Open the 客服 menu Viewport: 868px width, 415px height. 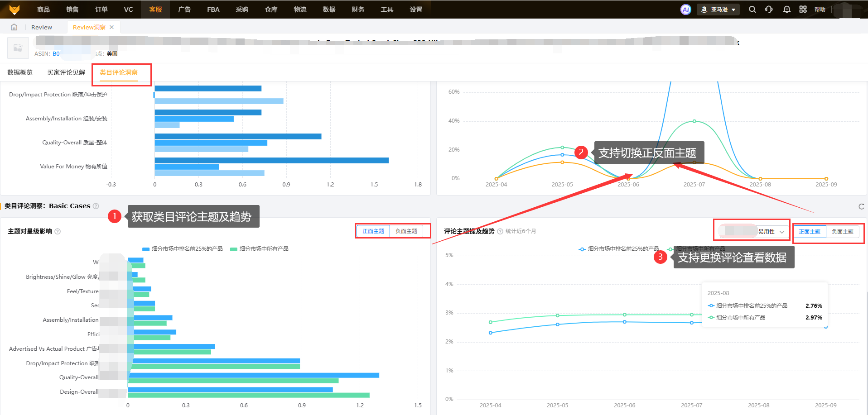coord(155,10)
